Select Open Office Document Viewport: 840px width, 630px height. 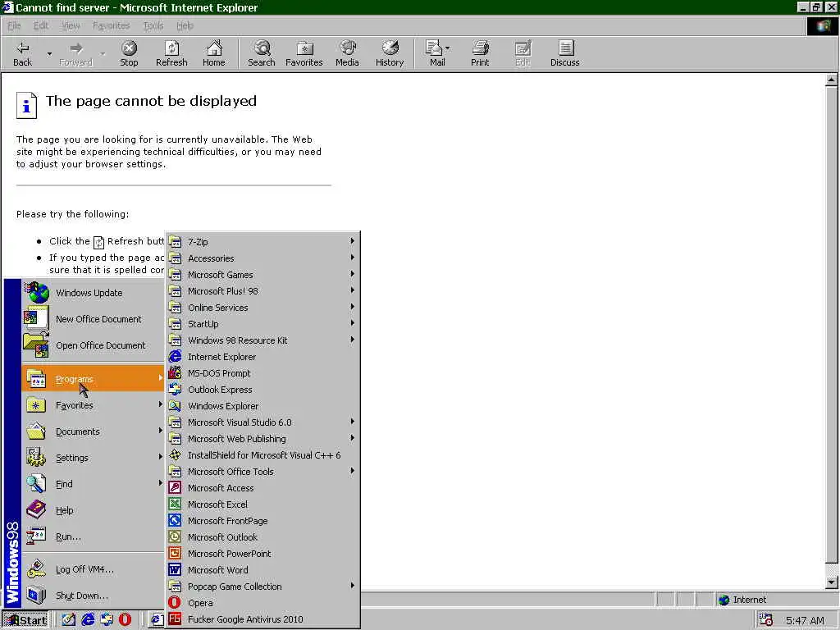point(93,345)
